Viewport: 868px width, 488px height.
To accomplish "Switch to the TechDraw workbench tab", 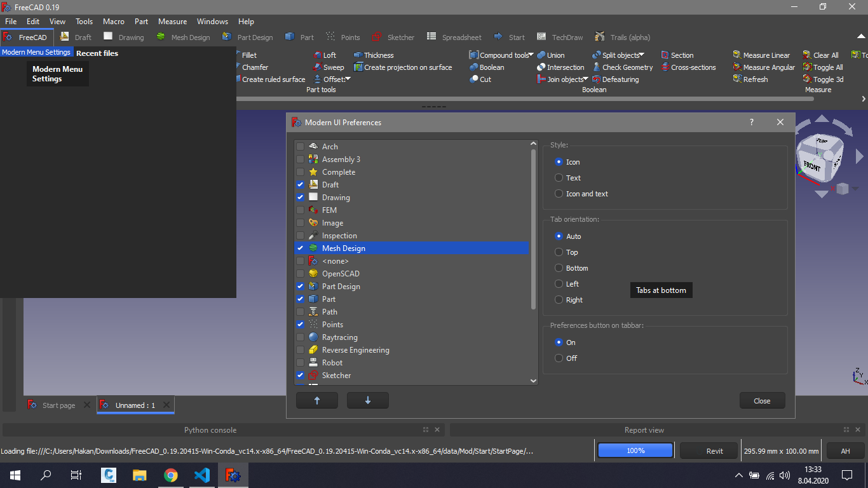I will (x=559, y=37).
